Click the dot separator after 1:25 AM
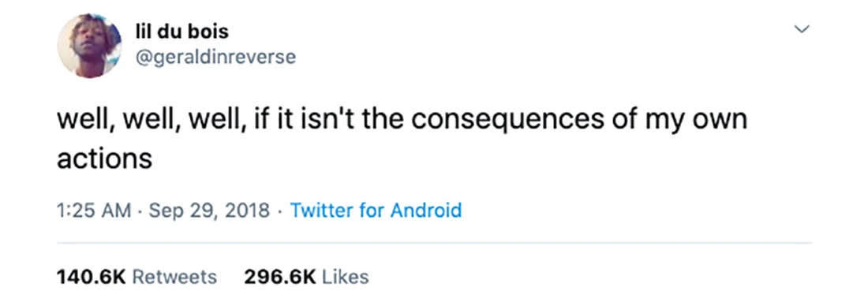The image size is (868, 306). click(140, 211)
